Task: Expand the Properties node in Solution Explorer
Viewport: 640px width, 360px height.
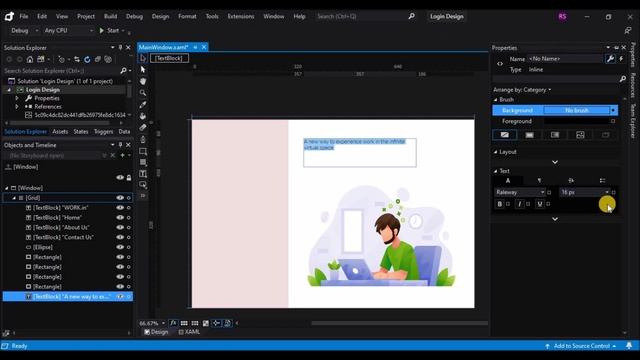Action: tap(17, 98)
